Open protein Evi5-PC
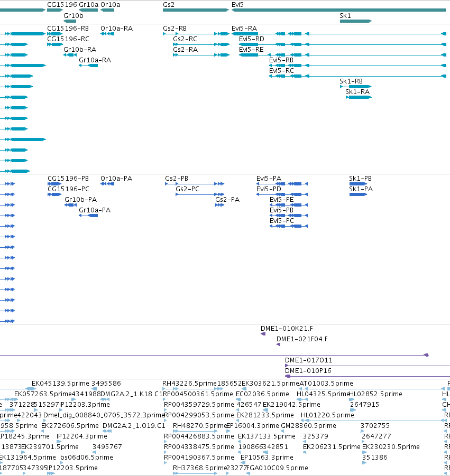The height and width of the screenshot is (476, 450). click(x=282, y=221)
